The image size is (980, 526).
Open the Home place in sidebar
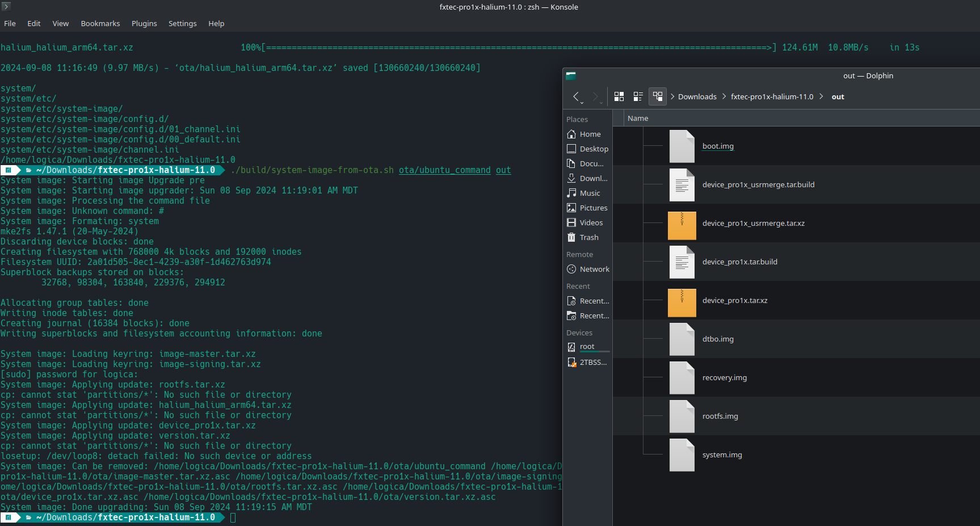tap(590, 134)
